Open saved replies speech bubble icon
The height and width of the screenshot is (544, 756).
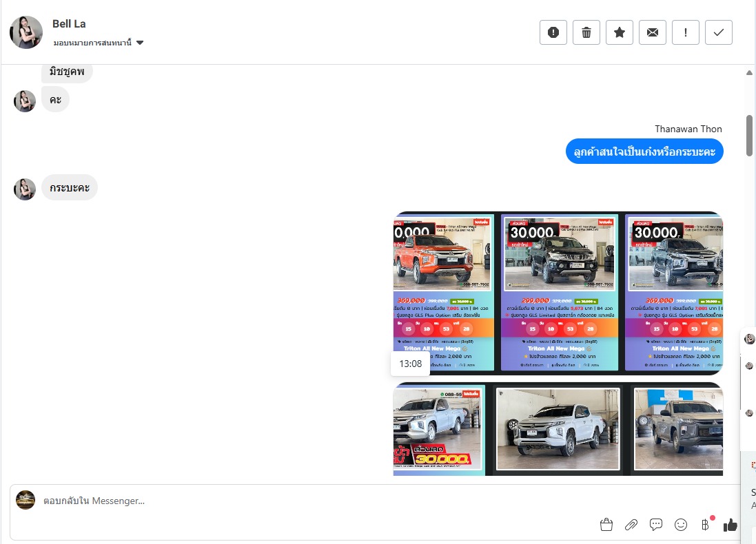tap(656, 525)
